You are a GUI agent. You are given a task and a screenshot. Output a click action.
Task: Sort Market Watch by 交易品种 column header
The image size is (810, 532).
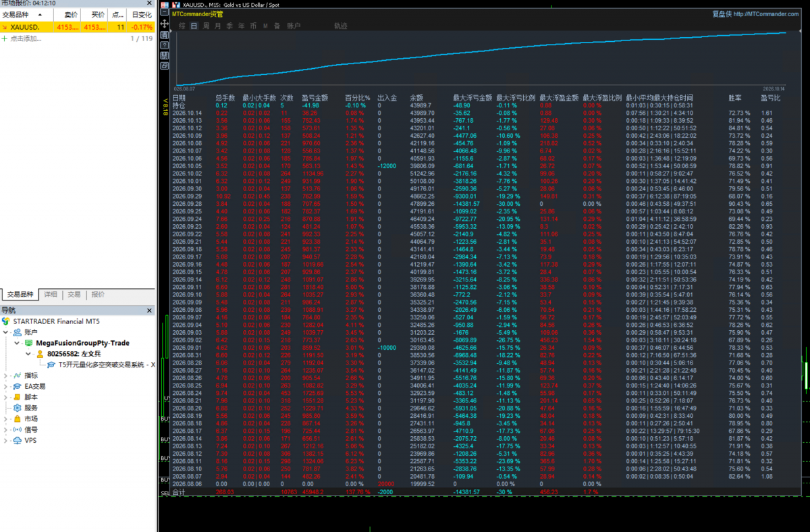27,14
